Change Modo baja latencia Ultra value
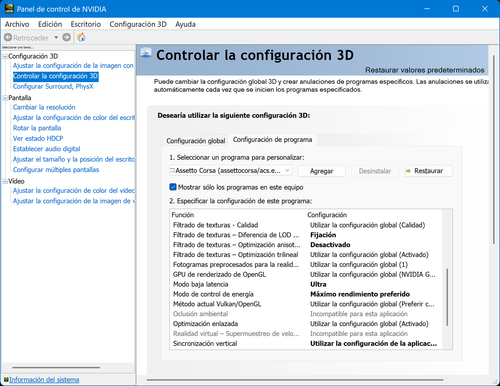The image size is (500, 386). click(x=318, y=284)
